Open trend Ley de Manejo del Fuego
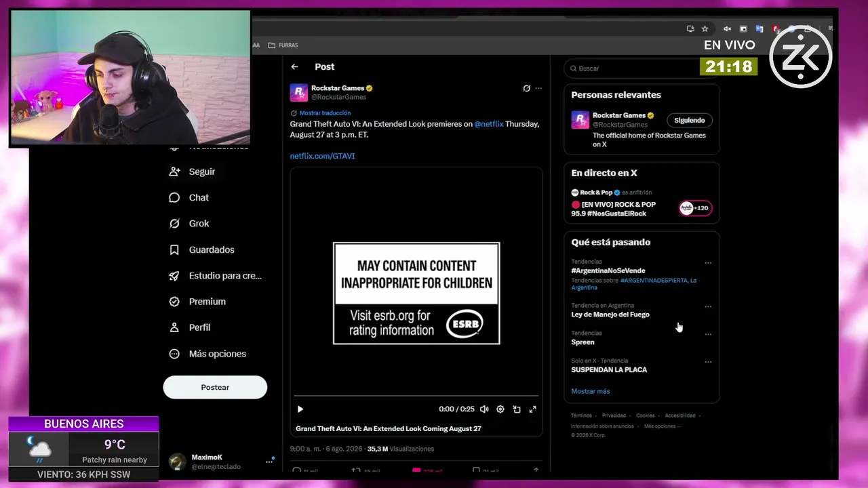This screenshot has height=488, width=868. (x=610, y=314)
